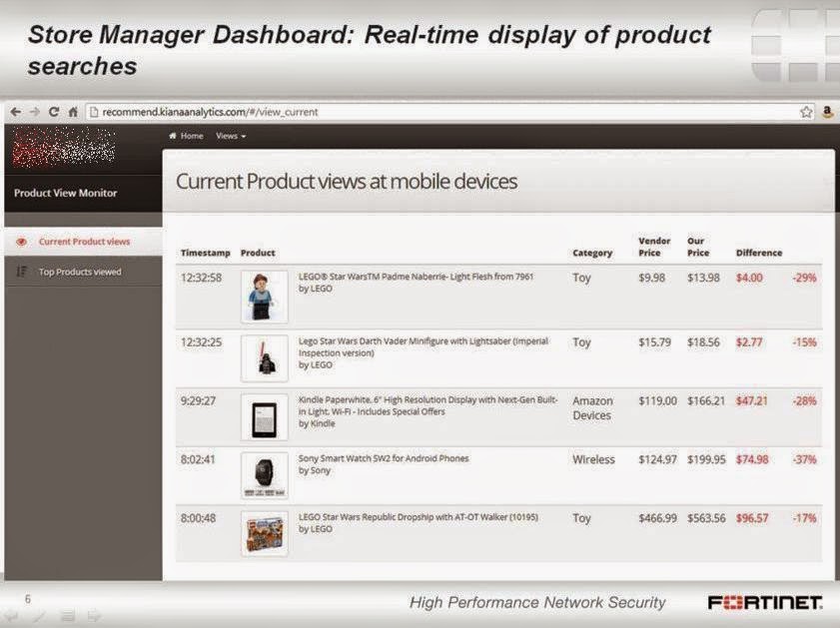Click the logo image in the sidebar
This screenshot has width=840, height=628.
click(64, 147)
